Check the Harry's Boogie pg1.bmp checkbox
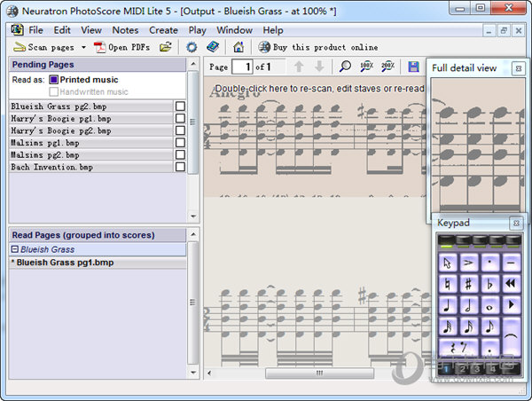The width and height of the screenshot is (532, 401). coord(180,119)
